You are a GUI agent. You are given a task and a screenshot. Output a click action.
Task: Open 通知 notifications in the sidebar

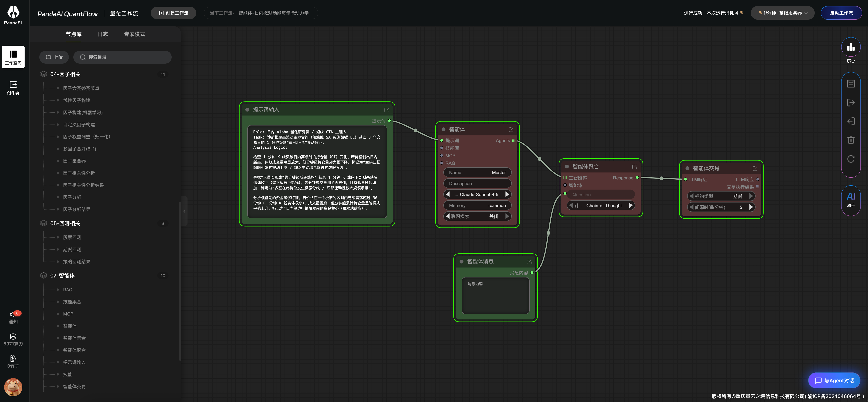click(x=13, y=317)
